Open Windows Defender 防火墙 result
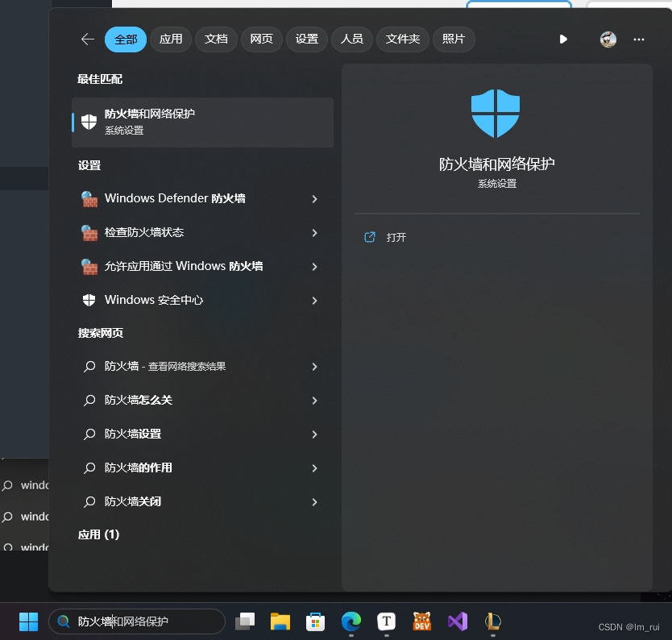Screen dimensions: 672x640 (x=202, y=198)
